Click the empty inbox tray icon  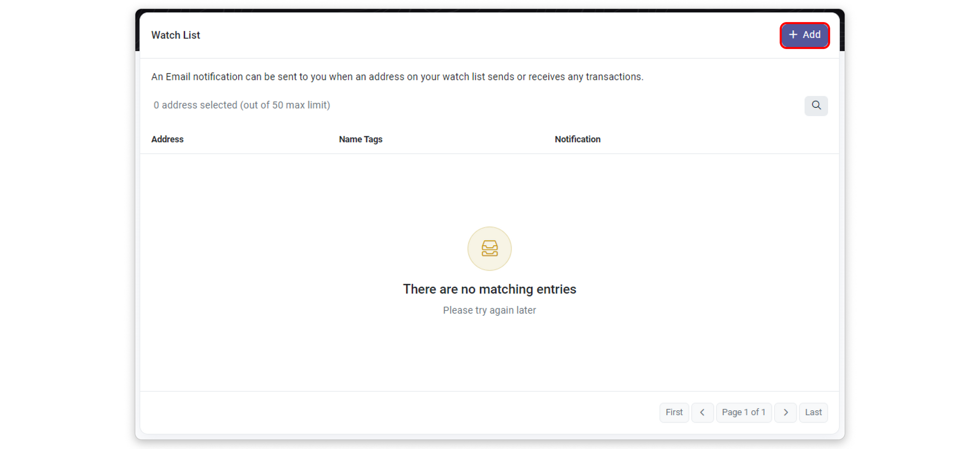490,249
